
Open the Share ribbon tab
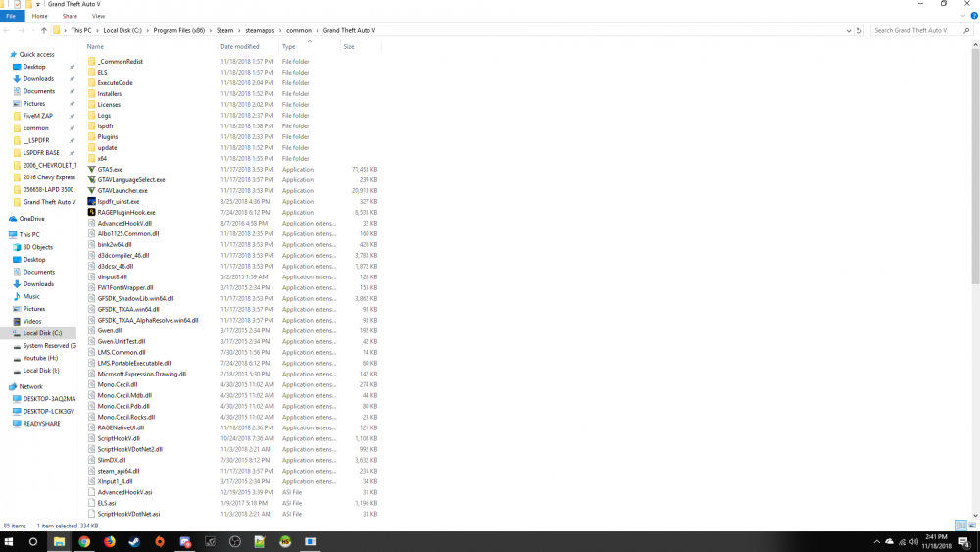[70, 16]
